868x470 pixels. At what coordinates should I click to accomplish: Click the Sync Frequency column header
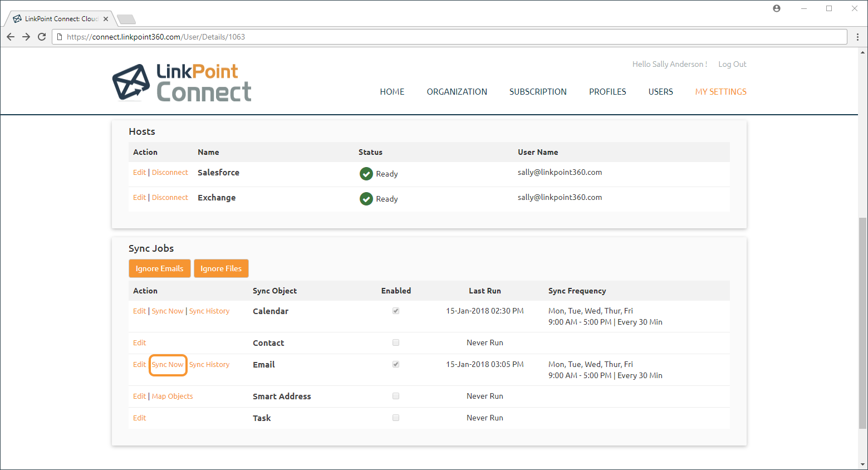(577, 291)
